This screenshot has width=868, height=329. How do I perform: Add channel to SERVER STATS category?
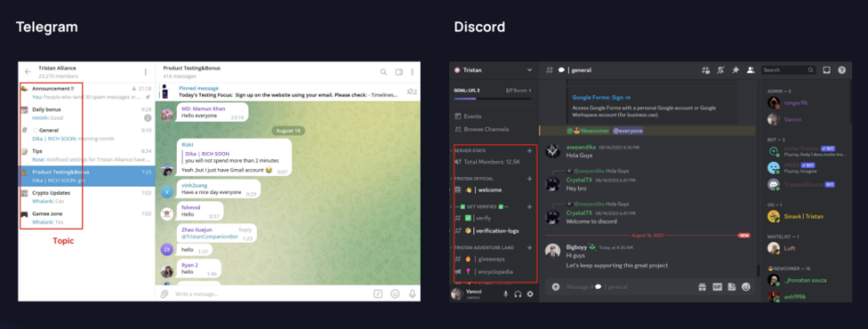(x=530, y=150)
